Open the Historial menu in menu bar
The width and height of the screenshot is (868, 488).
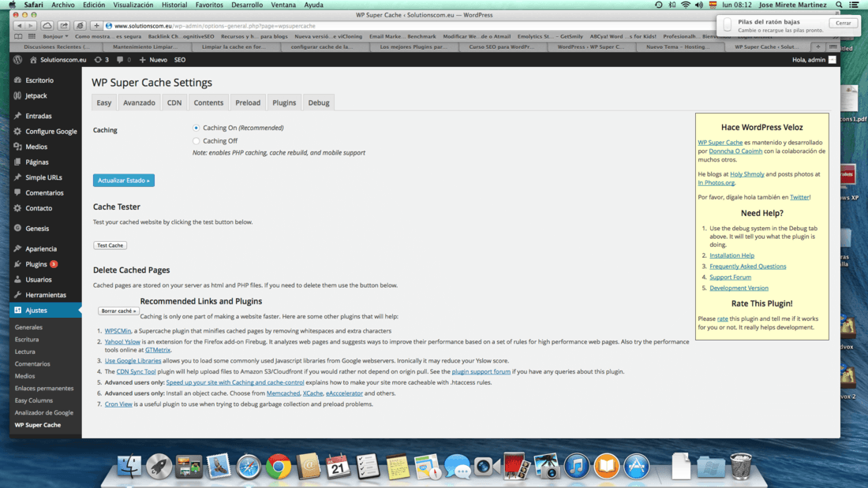click(174, 5)
